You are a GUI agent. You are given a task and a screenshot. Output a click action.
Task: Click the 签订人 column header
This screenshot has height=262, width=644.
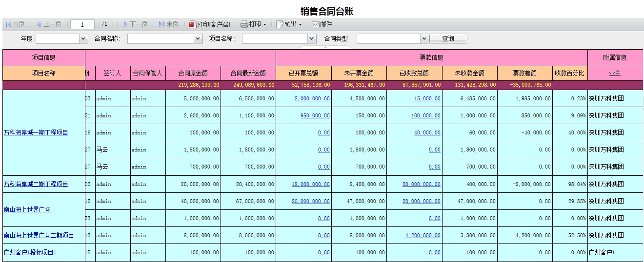click(112, 73)
